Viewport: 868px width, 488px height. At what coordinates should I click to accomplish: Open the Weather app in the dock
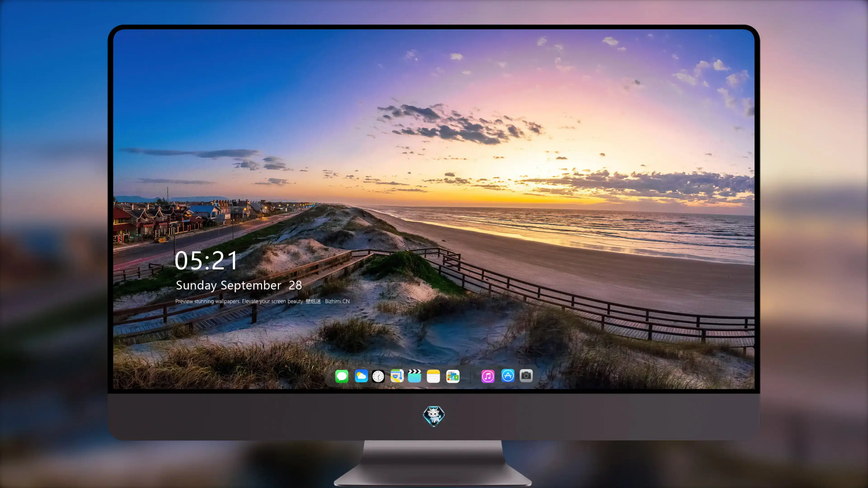[361, 376]
